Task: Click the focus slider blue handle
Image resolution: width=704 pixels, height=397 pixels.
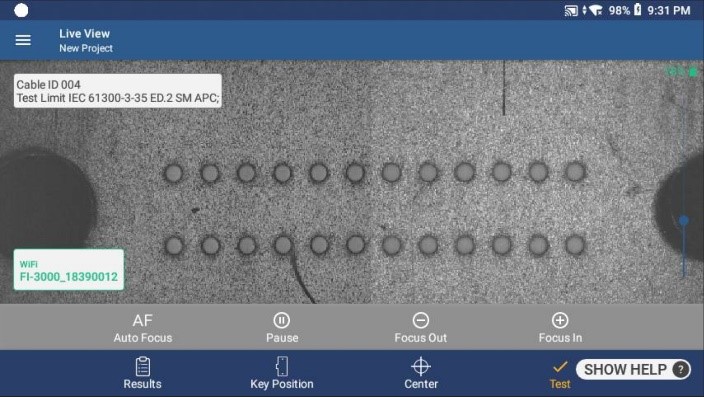Action: [x=684, y=221]
